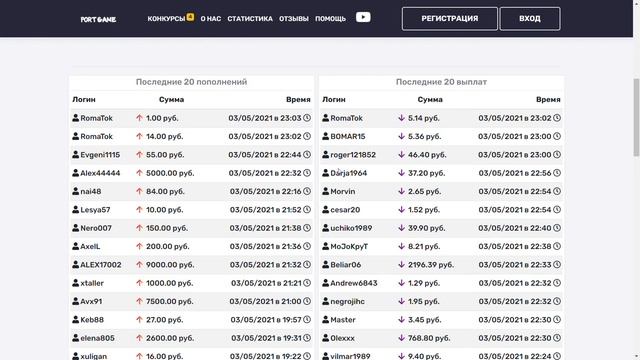Image resolution: width=640 pixels, height=360 pixels.
Task: Click the Вход login button
Action: pos(530,19)
